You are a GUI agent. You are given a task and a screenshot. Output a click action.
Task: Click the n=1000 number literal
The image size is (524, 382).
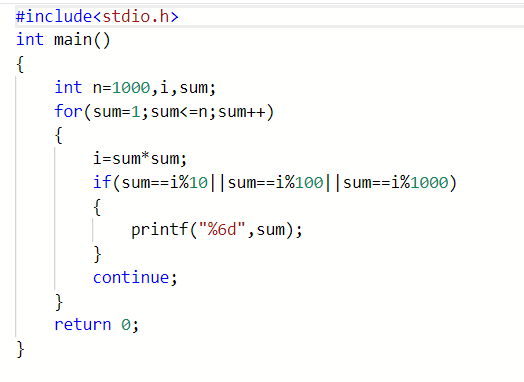131,88
